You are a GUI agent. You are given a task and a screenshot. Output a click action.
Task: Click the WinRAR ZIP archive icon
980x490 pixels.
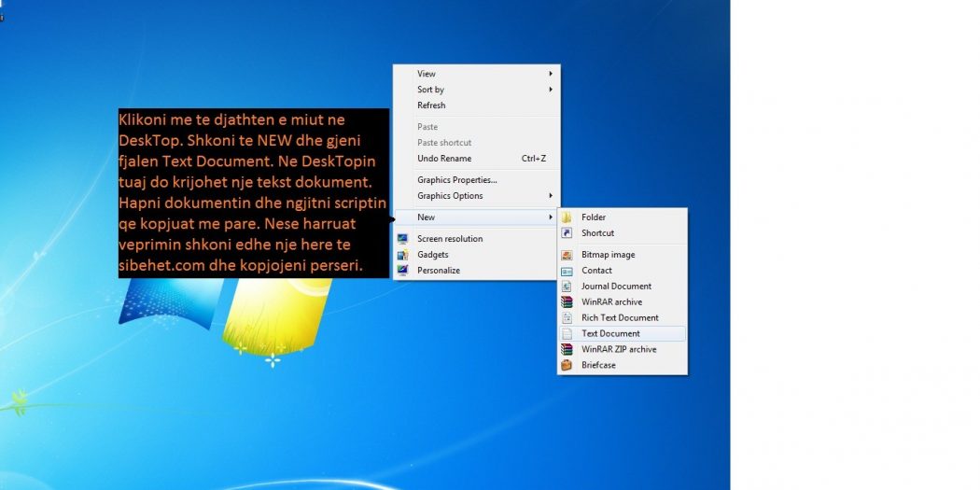click(x=567, y=349)
